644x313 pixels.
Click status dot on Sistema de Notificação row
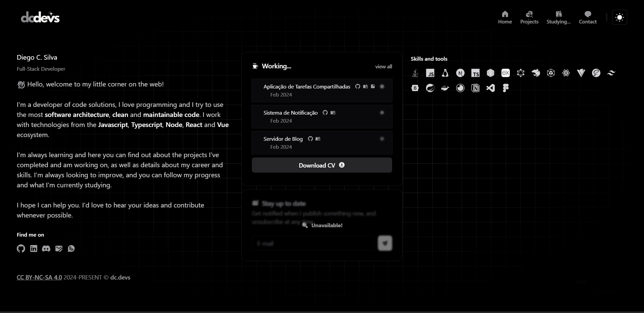[382, 113]
